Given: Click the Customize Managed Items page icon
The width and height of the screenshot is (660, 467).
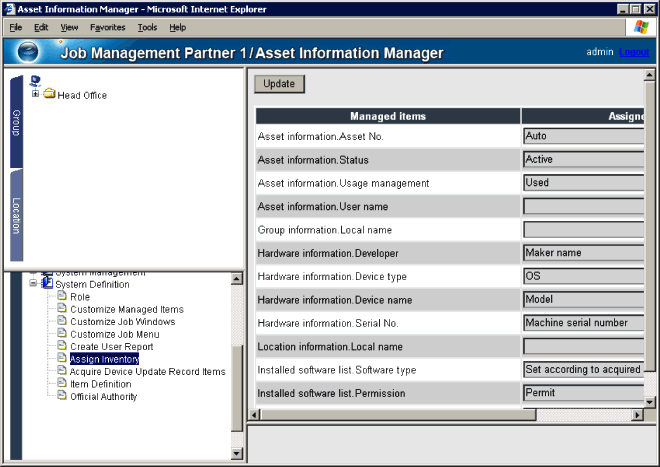Looking at the screenshot, I should click(x=62, y=310).
